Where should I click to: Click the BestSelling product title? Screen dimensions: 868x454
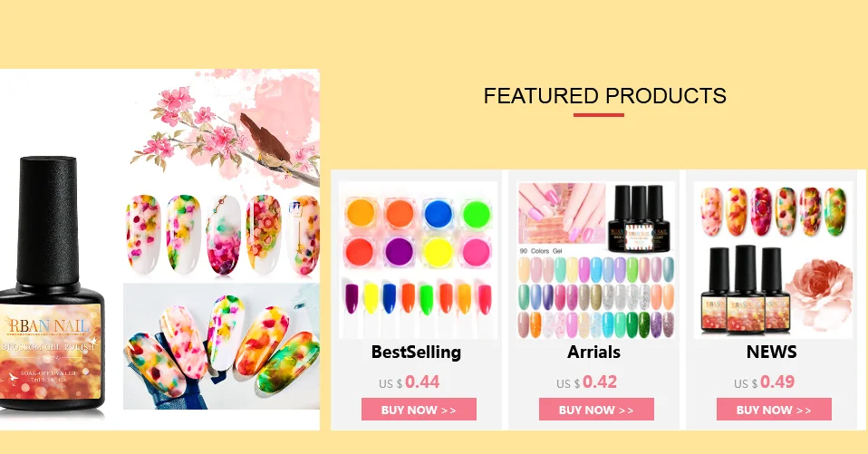coord(416,353)
